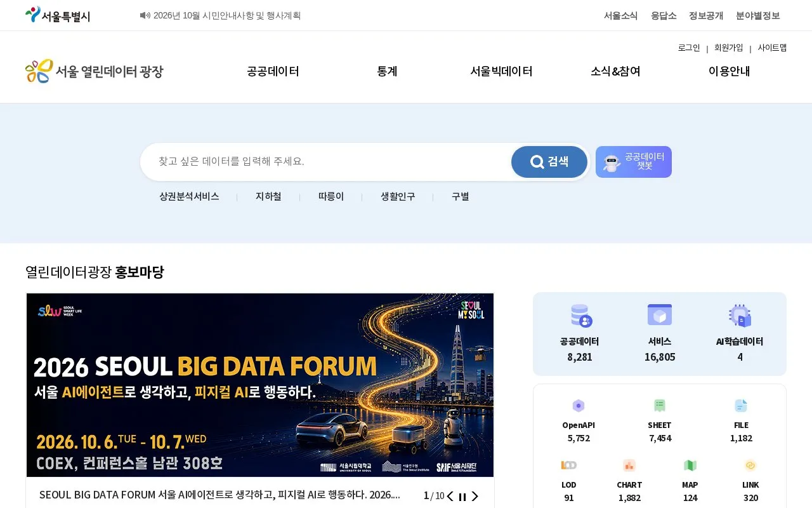812x508 pixels.
Task: Open the 통계 main menu
Action: click(x=387, y=71)
